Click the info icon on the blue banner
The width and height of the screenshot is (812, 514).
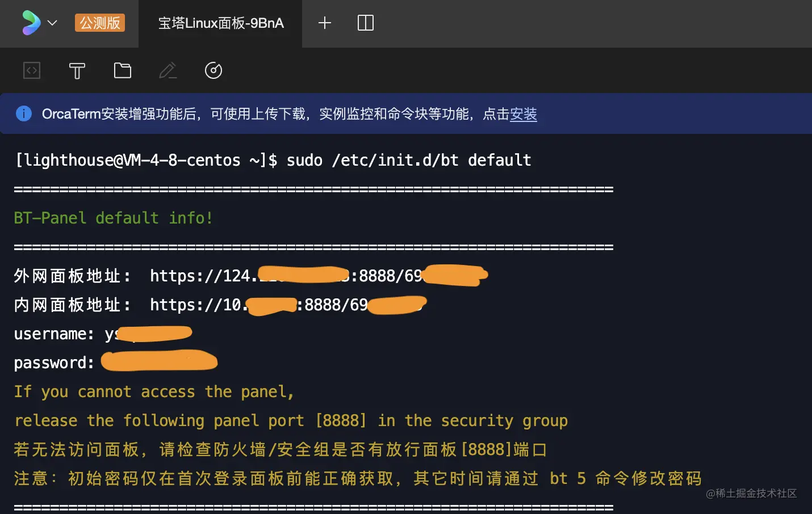(23, 113)
